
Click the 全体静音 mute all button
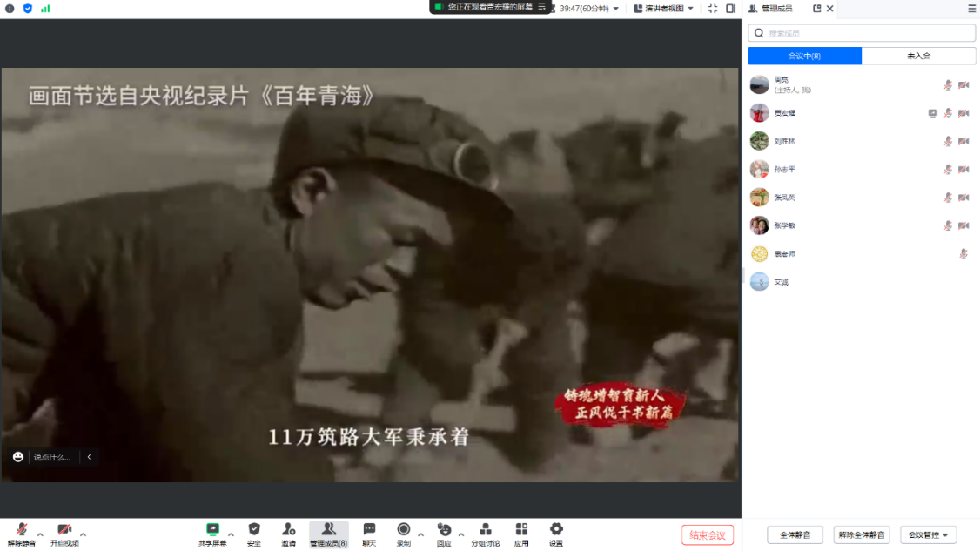[795, 534]
